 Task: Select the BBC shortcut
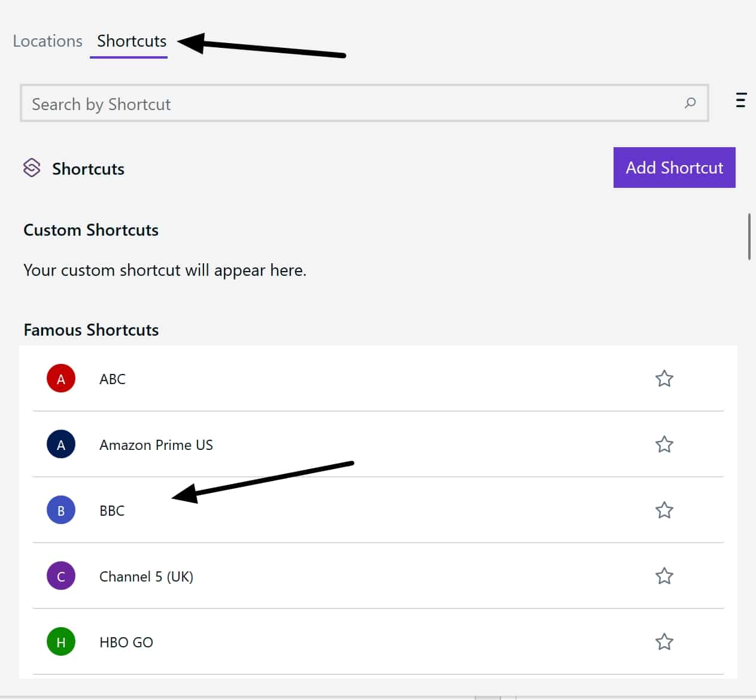tap(378, 510)
